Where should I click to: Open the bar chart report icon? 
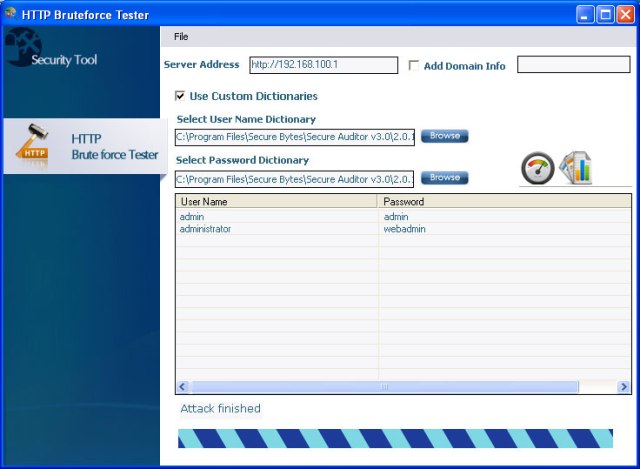pyautogui.click(x=576, y=168)
